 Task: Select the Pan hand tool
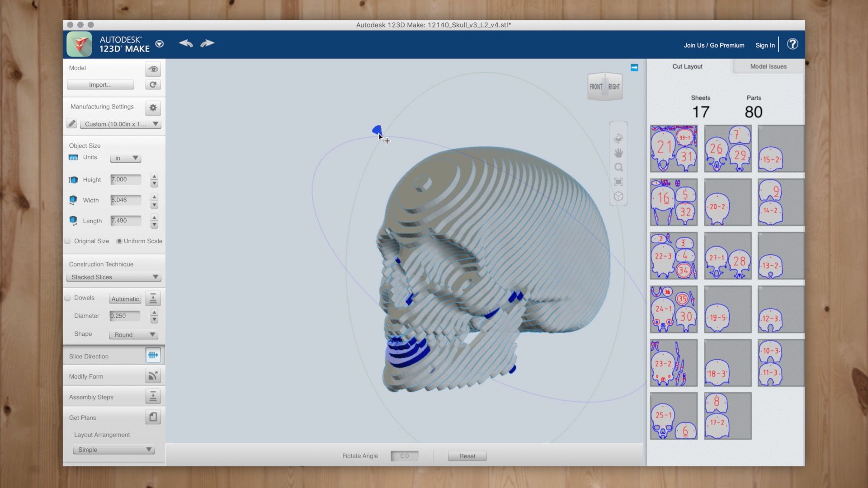618,153
